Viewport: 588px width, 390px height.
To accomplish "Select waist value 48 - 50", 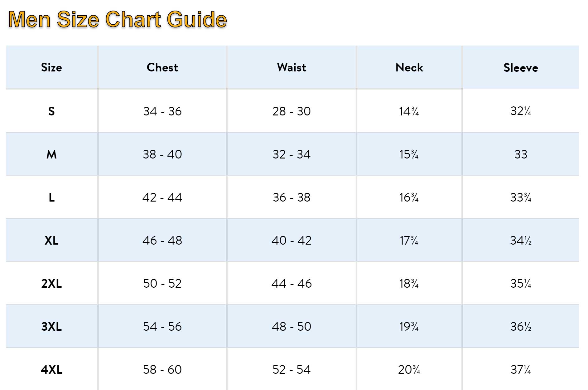I will pyautogui.click(x=292, y=326).
